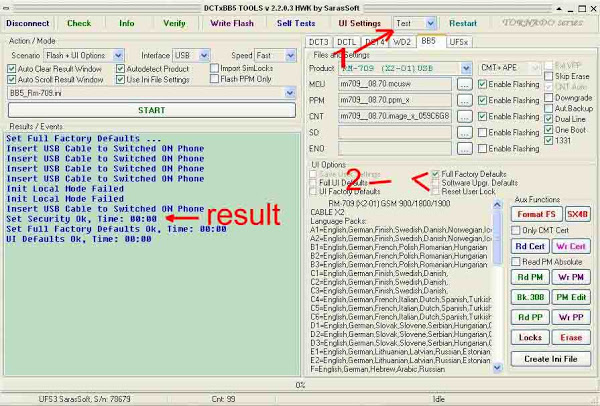
Task: Toggle Auto Scroll Result Window checkbox
Action: pos(11,80)
